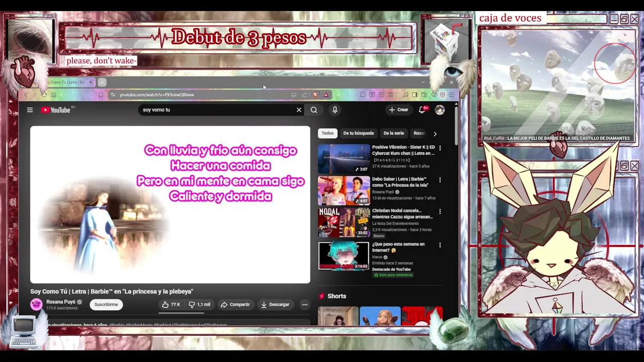Open the first Shorts thumbnail
Screen dimensions: 644x362
338,316
